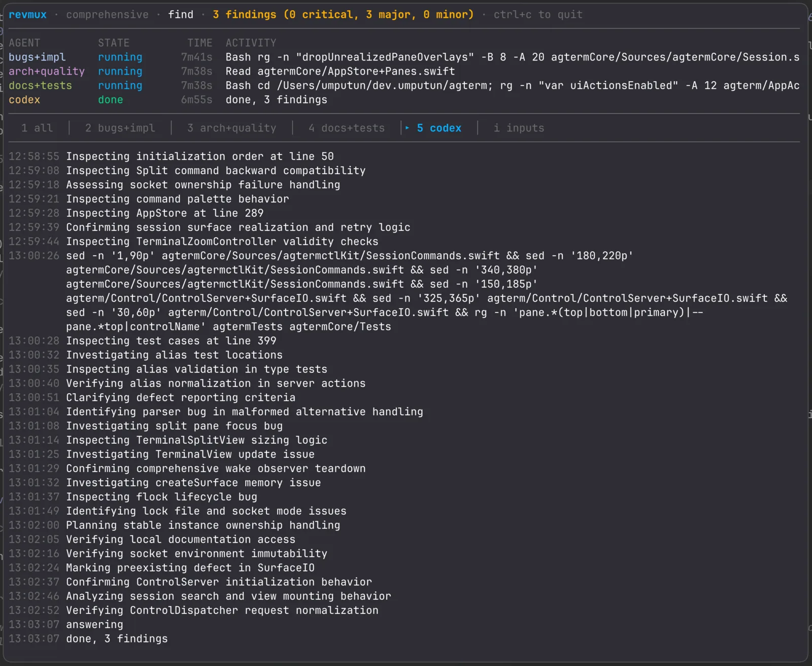Select the '3 arch+quality' tab
The width and height of the screenshot is (812, 666).
(231, 128)
